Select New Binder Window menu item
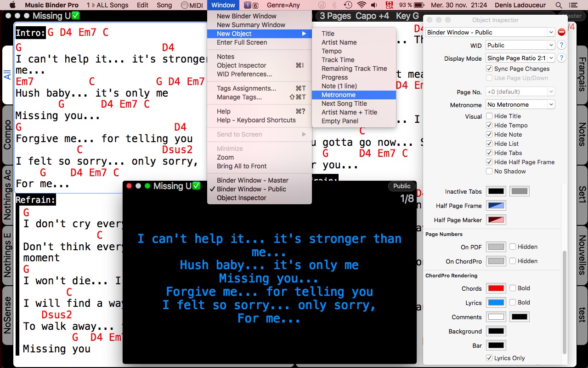The image size is (588, 368). 260,16
